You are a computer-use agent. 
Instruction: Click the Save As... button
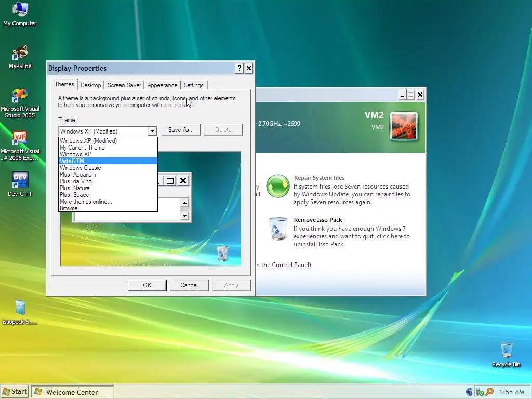pos(181,130)
